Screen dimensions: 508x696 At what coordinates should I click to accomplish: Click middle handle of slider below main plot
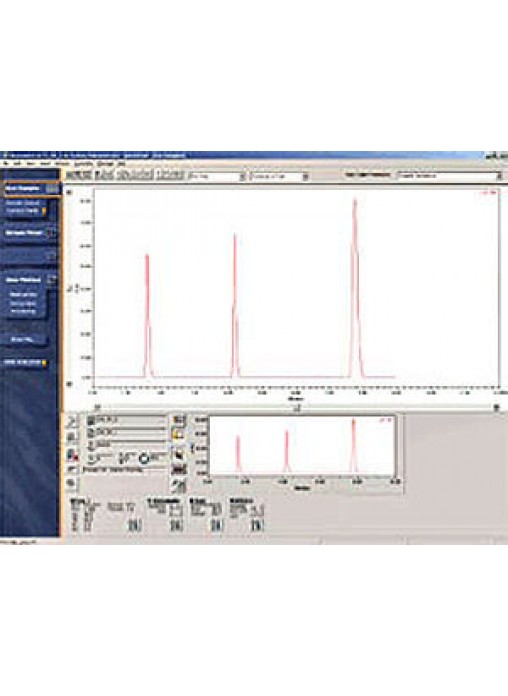pos(298,407)
